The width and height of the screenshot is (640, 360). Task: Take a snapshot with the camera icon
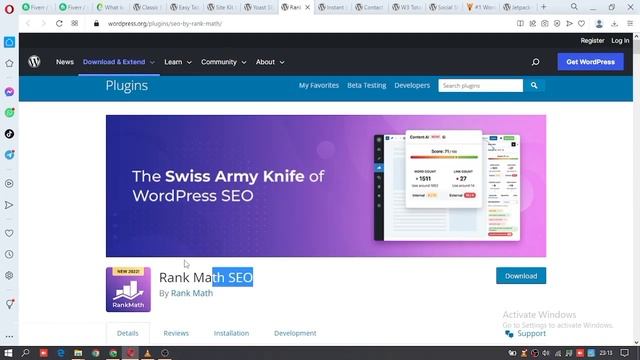[x=545, y=24]
